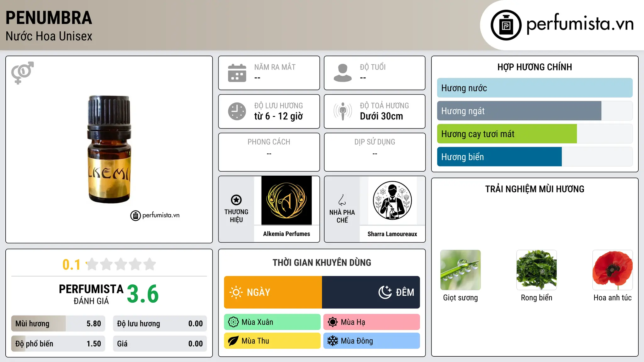Click the Nước Hoa Unisex subtitle

coord(49,36)
